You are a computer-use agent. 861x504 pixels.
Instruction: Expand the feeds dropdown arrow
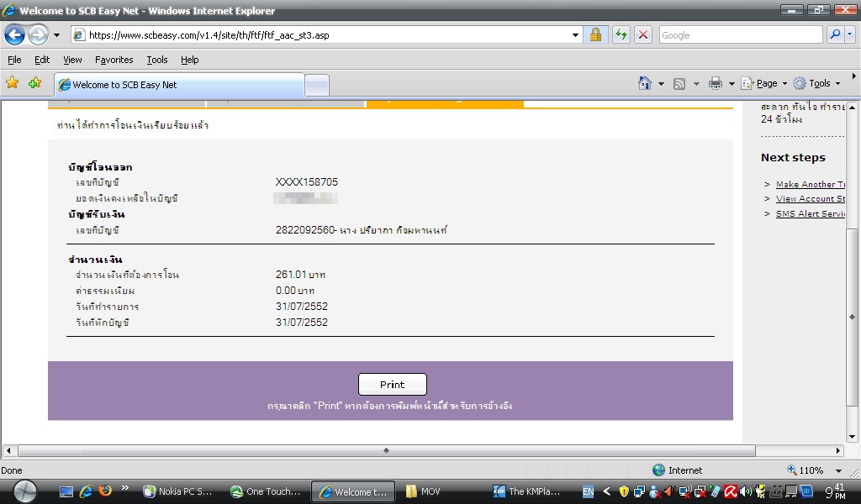[696, 84]
